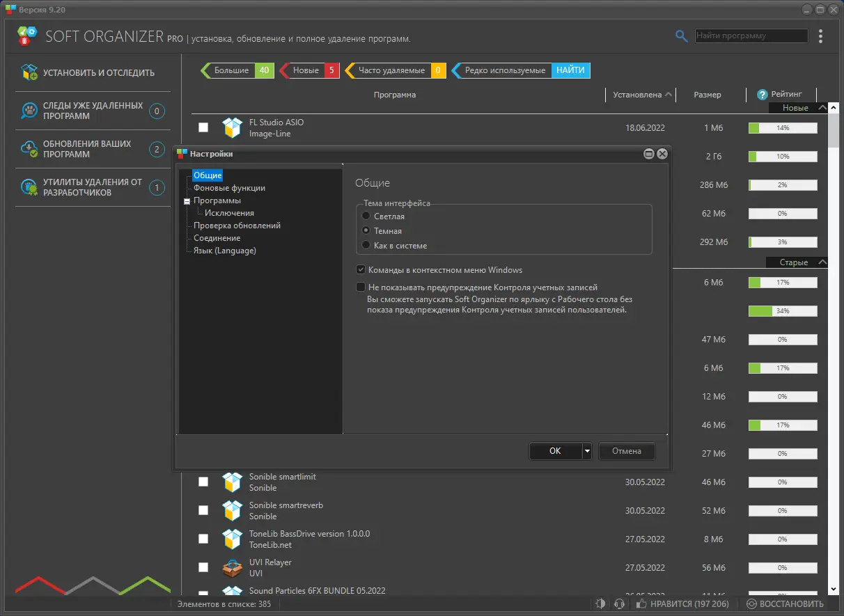Sort by the Program column header

tap(395, 95)
